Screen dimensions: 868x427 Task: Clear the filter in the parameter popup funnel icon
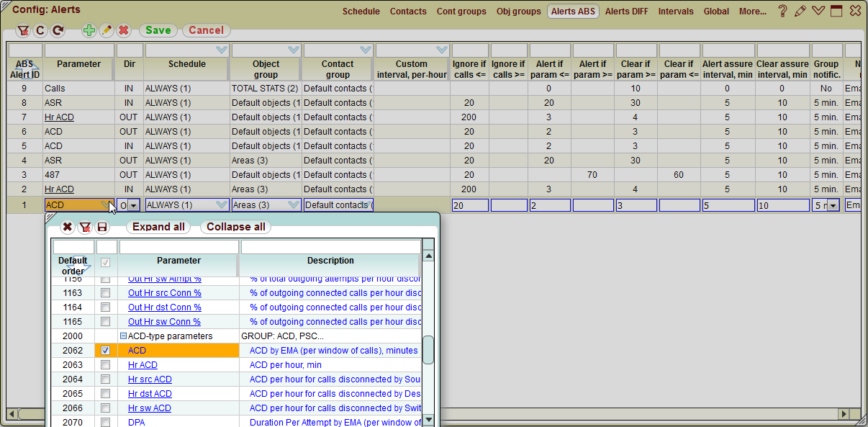tap(86, 226)
